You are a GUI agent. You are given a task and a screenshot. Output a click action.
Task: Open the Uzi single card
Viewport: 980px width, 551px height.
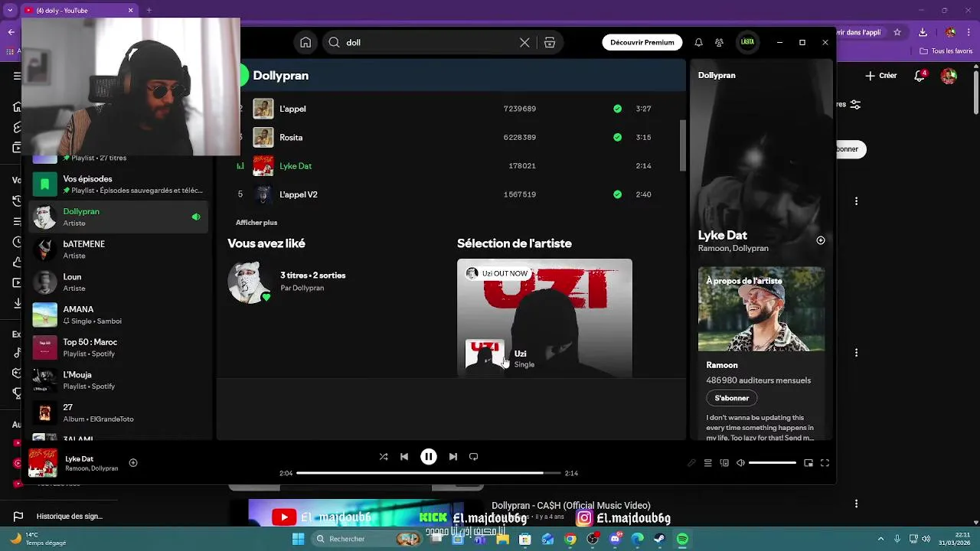click(x=544, y=318)
